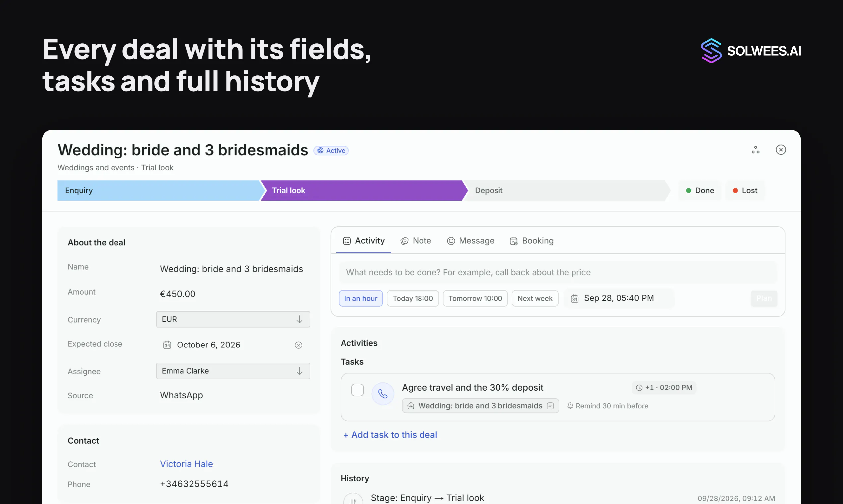This screenshot has height=504, width=843.
Task: Click the Plan button
Action: pos(764,298)
